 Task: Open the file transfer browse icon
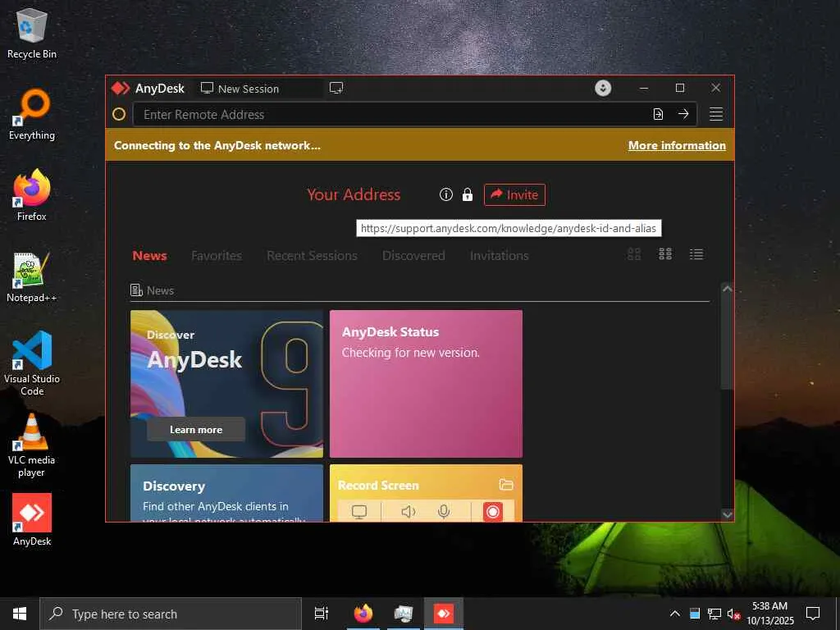click(658, 114)
